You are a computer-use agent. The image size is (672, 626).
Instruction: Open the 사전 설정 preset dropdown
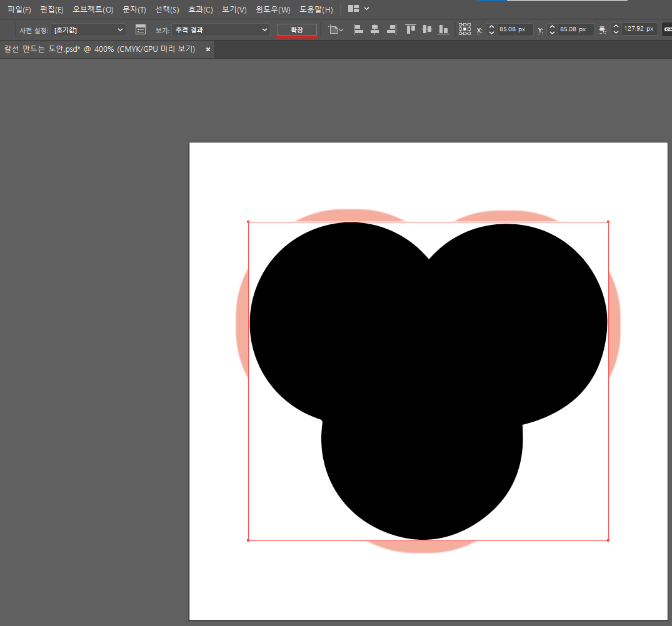pyautogui.click(x=88, y=29)
